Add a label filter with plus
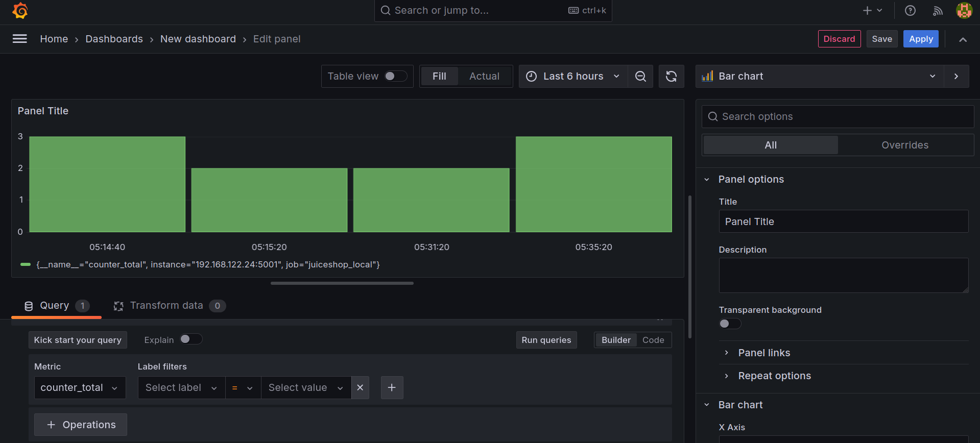This screenshot has width=980, height=443. coord(392,387)
